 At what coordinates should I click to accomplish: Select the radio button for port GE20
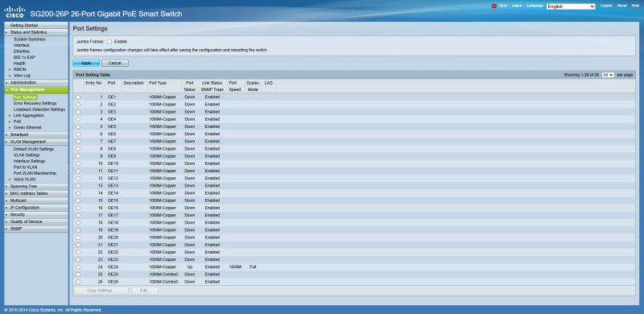(78, 238)
